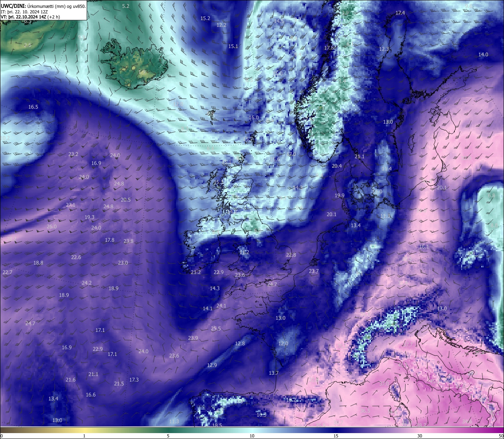
Task: Click the 26.0 value label
Action: (52, 226)
